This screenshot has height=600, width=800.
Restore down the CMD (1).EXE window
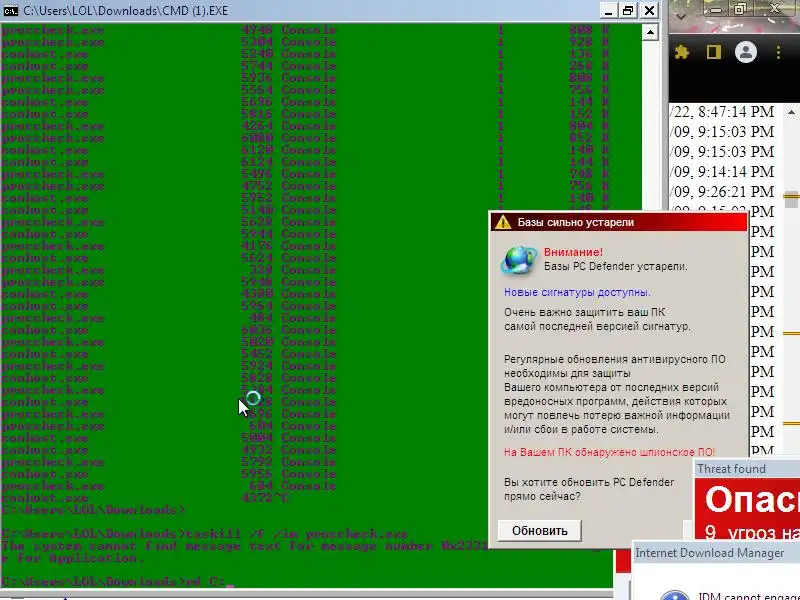coord(628,10)
